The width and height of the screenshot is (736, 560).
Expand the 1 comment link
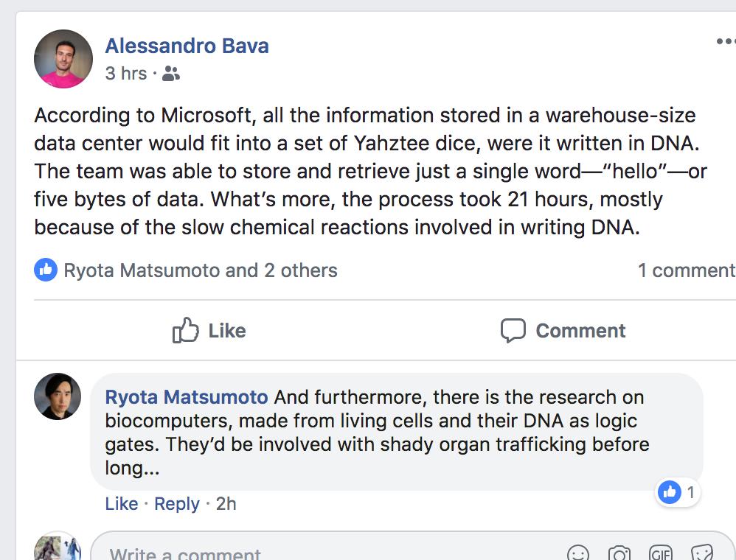tap(687, 270)
